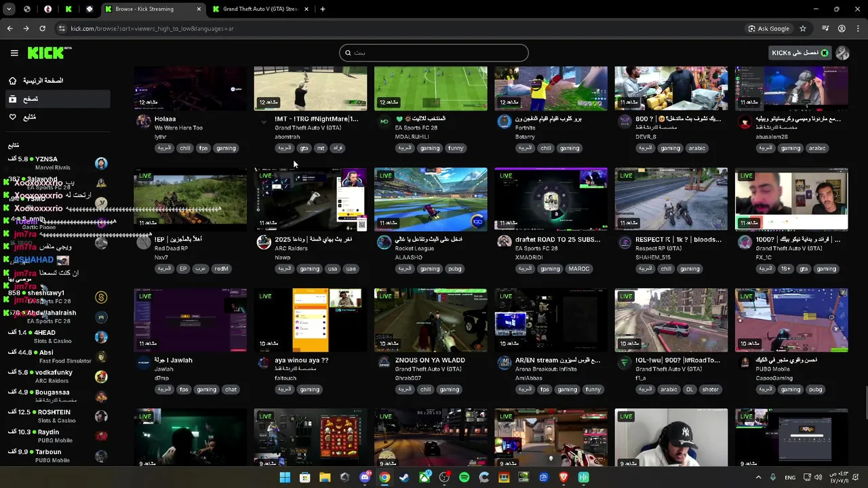The width and height of the screenshot is (868, 488).
Task: Switch to the Grand Theft Auto V (GTA) tab
Action: click(260, 9)
